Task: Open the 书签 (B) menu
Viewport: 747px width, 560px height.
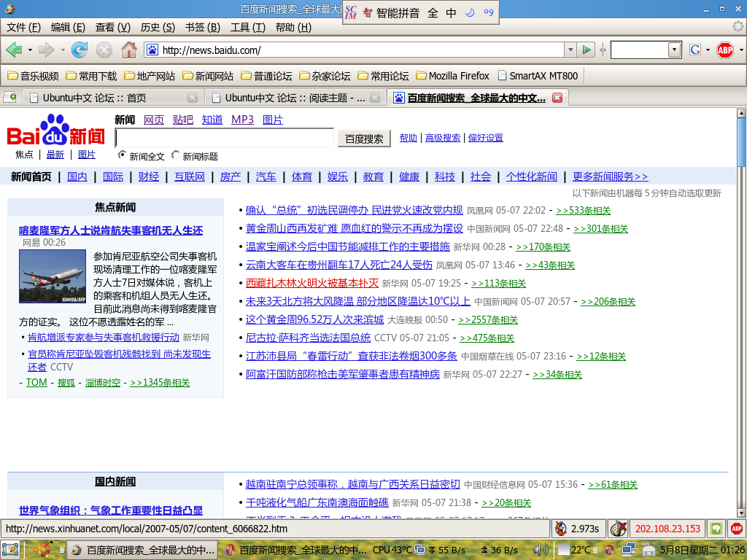Action: (203, 27)
